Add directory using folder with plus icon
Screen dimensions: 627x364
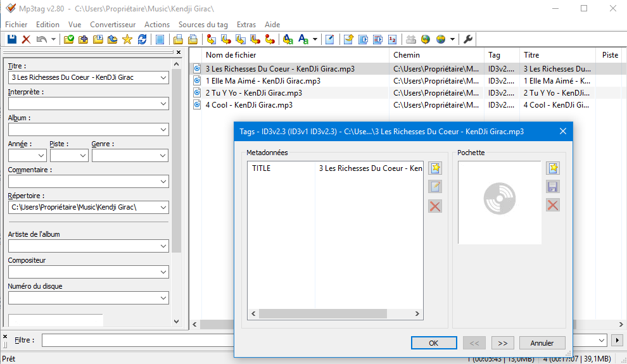[83, 39]
